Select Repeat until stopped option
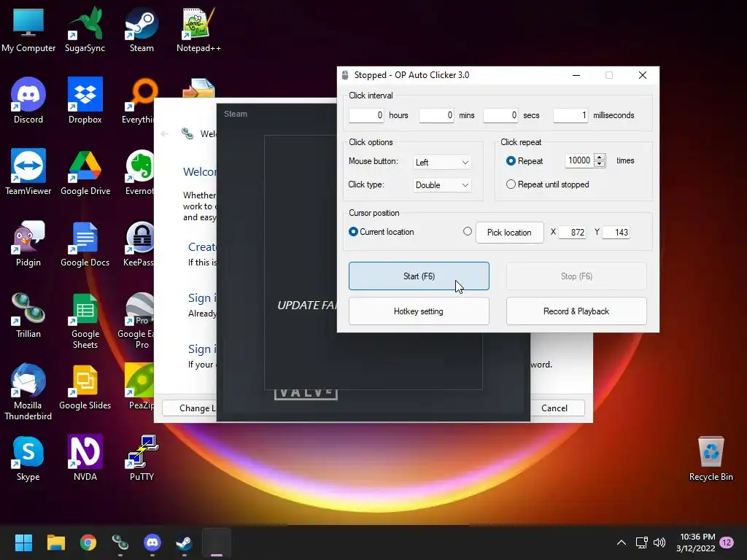Viewport: 747px width, 560px height. tap(511, 184)
